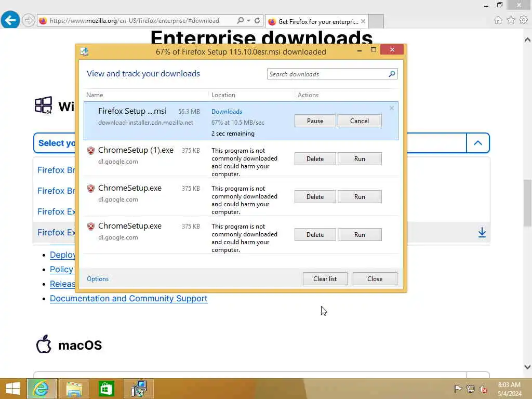Click the warning shield icon beside ChromeSetup (1).exe
Screen dimensions: 532x399
point(90,150)
